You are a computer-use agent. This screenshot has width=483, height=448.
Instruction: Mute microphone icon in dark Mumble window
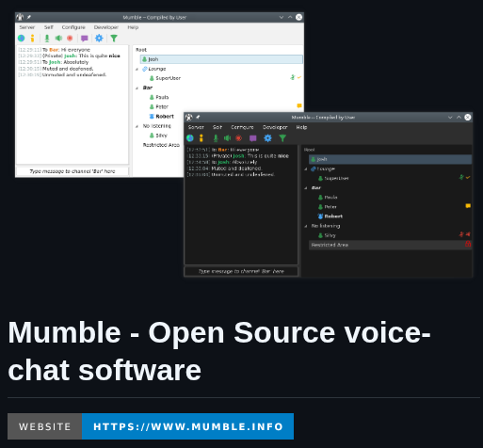pos(216,138)
